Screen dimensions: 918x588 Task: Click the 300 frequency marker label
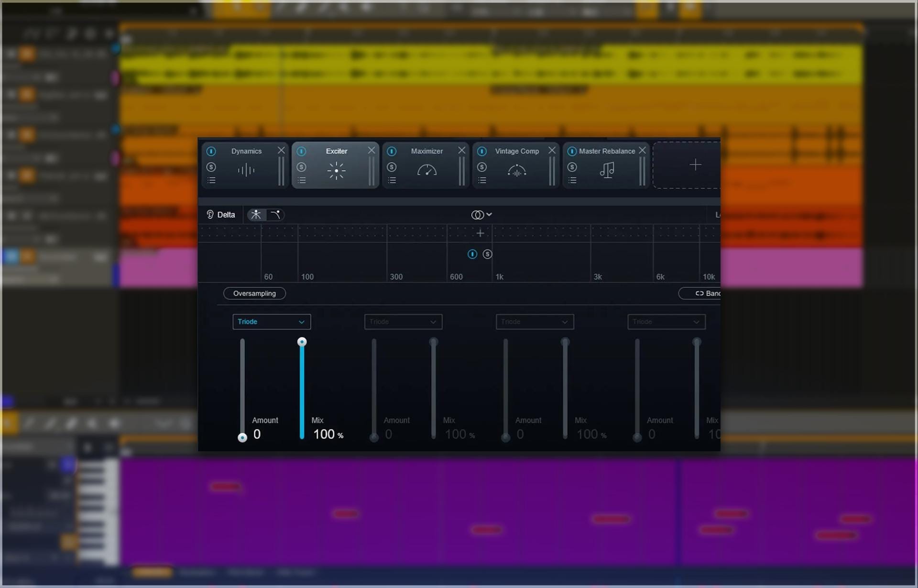coord(396,277)
